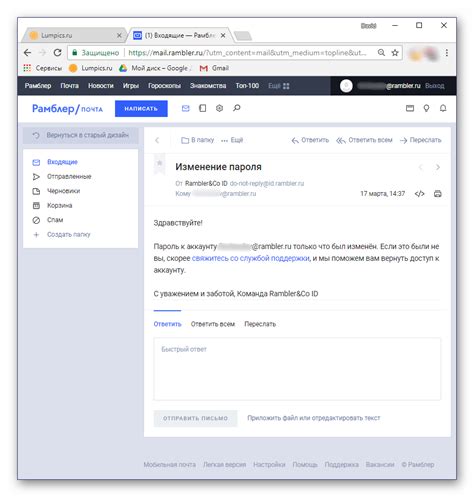The width and height of the screenshot is (474, 497).
Task: Open Рамблер in the top navigation
Action: (x=38, y=86)
